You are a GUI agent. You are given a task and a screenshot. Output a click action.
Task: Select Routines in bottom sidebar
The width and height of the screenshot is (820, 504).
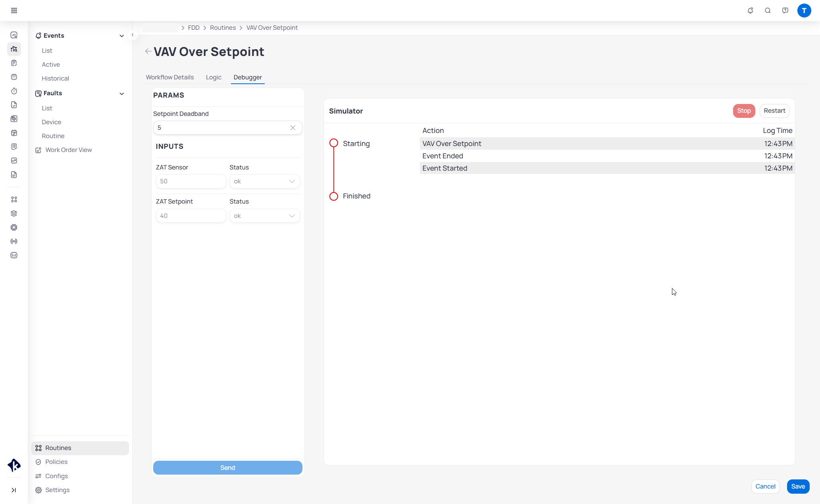click(x=80, y=448)
